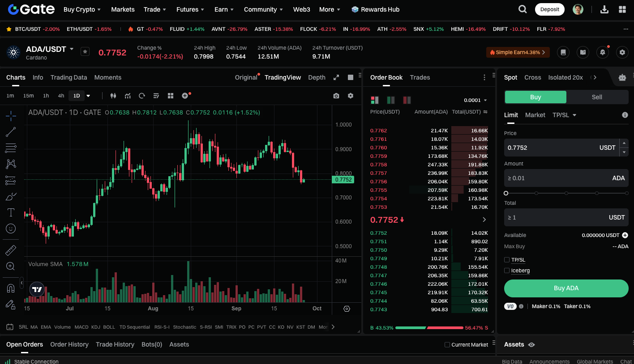Enable the TP/SL checkbox
634x364 pixels.
tap(507, 260)
